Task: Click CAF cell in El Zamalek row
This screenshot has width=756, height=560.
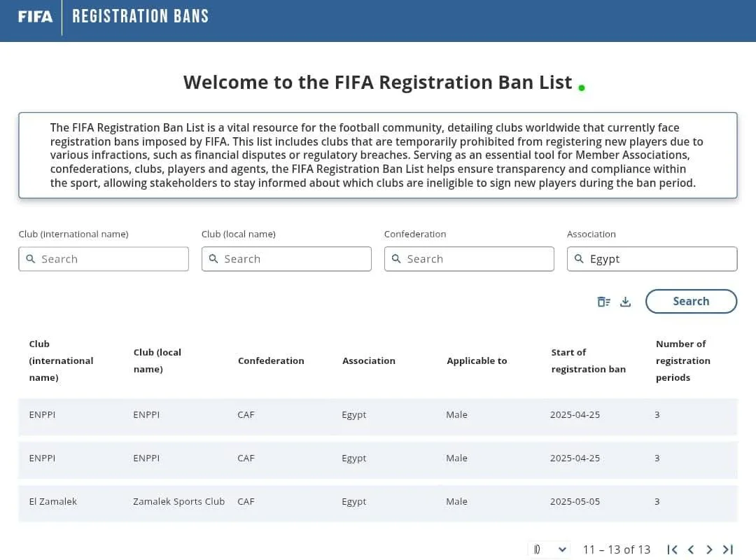Action: (246, 502)
